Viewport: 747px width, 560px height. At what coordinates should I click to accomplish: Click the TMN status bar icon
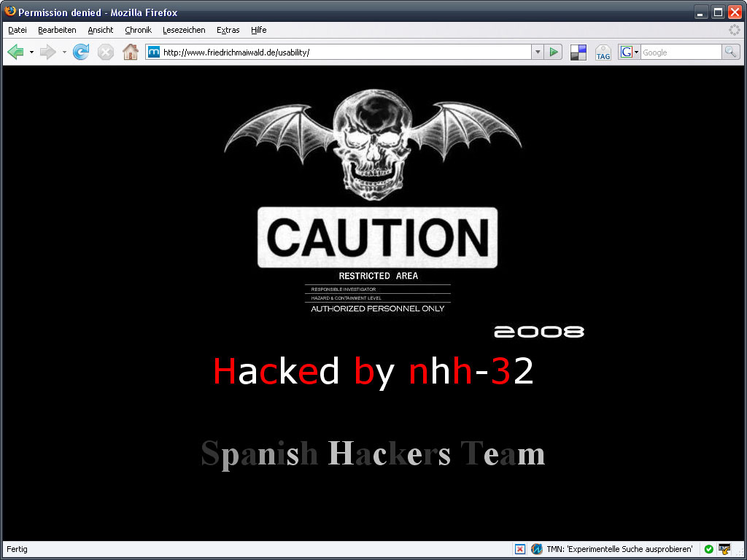pyautogui.click(x=537, y=549)
